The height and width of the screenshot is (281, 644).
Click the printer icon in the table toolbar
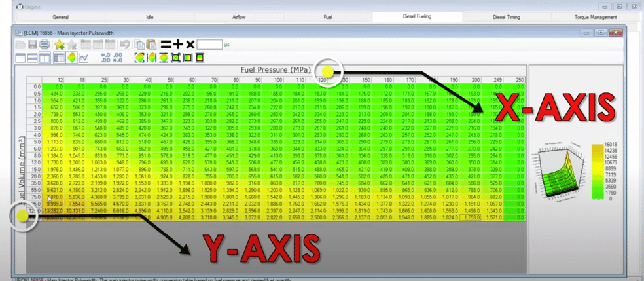45,45
